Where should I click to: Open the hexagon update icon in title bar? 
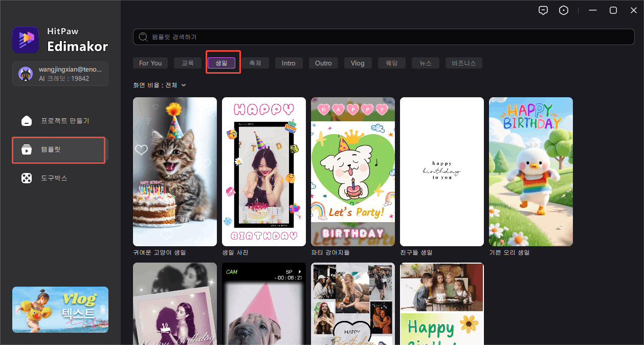click(564, 10)
